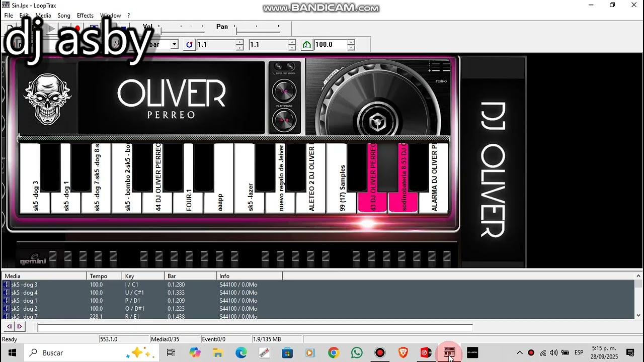Image resolution: width=644 pixels, height=362 pixels.
Task: Decrease tempo 100.0 spinner
Action: tap(351, 48)
